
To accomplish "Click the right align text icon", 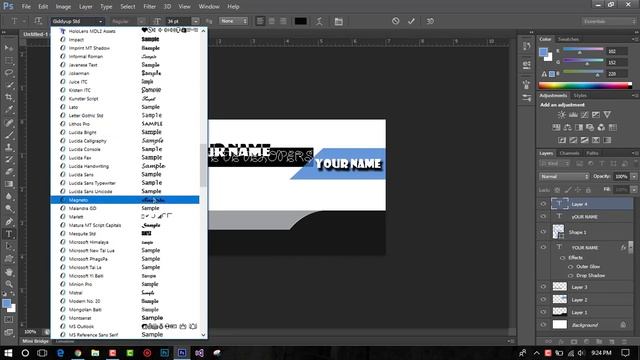I will click(x=283, y=21).
